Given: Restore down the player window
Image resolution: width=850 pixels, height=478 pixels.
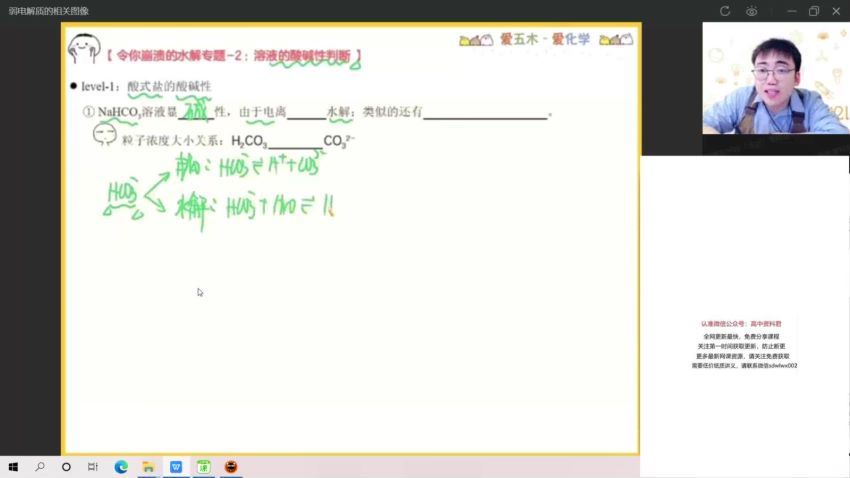Looking at the screenshot, I should point(814,11).
